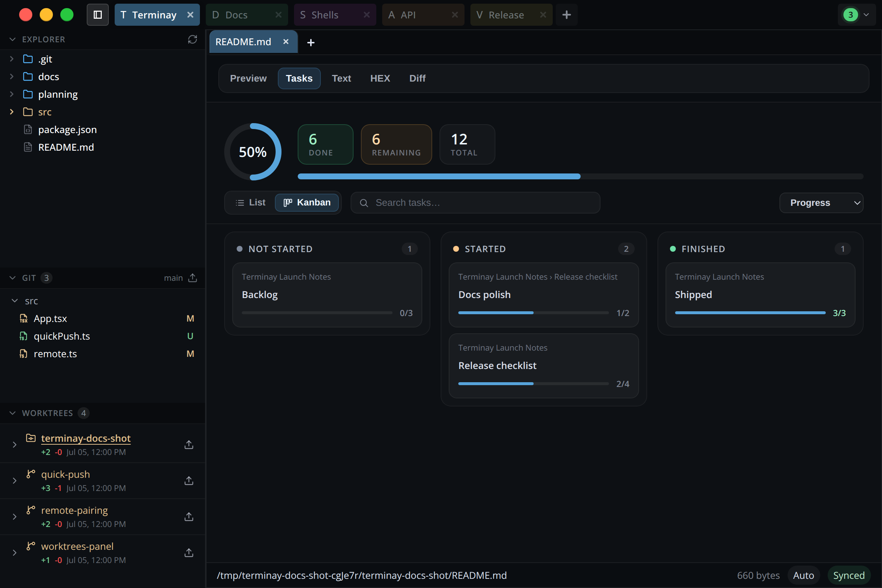882x588 pixels.
Task: Add a new editor tab next to README.md
Action: (x=311, y=42)
